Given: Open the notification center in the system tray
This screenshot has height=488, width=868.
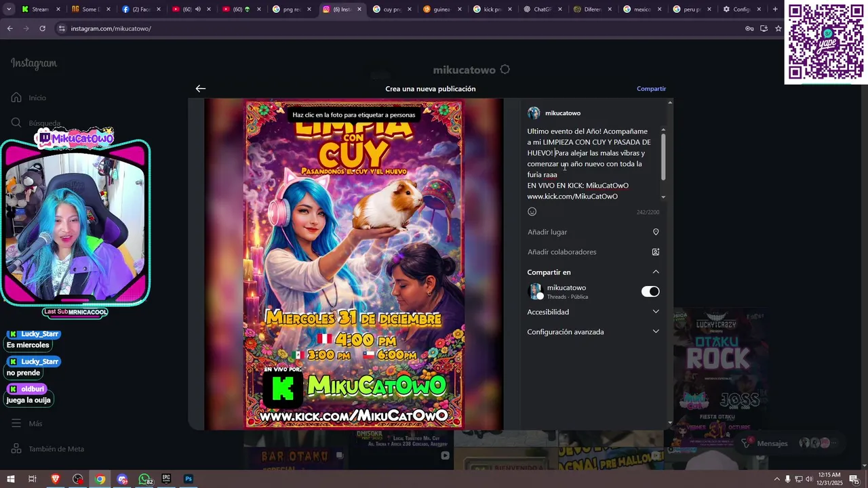Looking at the screenshot, I should pos(854,479).
